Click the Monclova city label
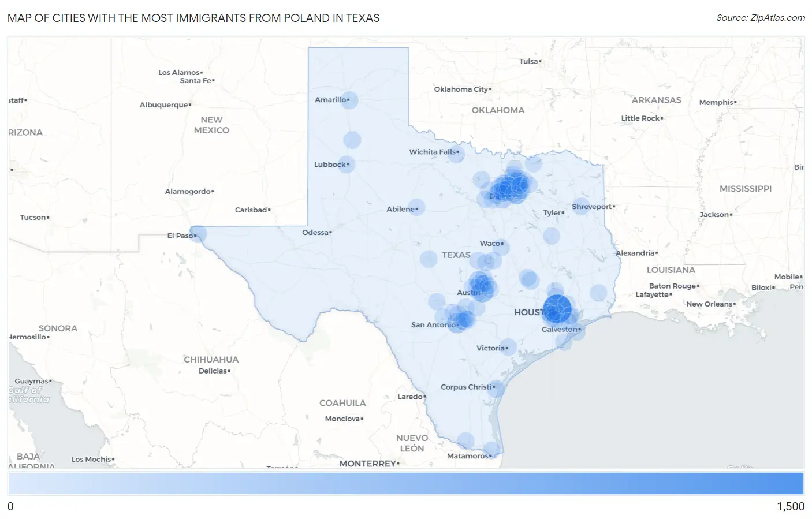812x519 pixels. (342, 419)
